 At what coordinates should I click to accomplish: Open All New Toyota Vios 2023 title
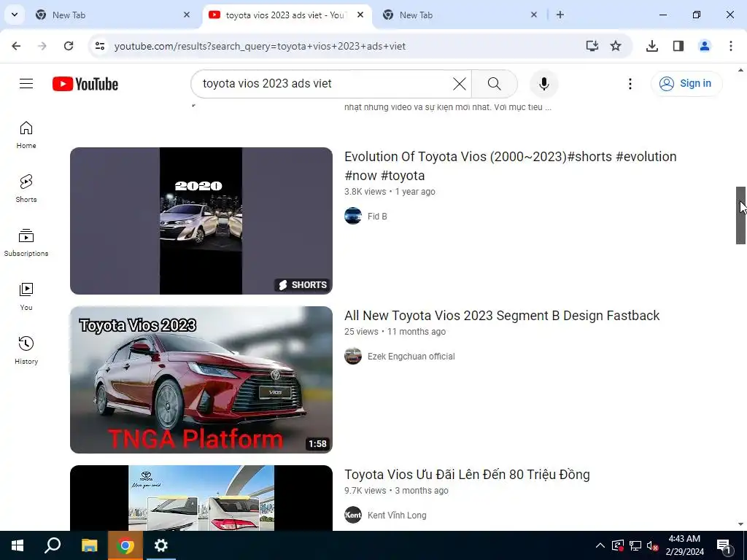502,315
